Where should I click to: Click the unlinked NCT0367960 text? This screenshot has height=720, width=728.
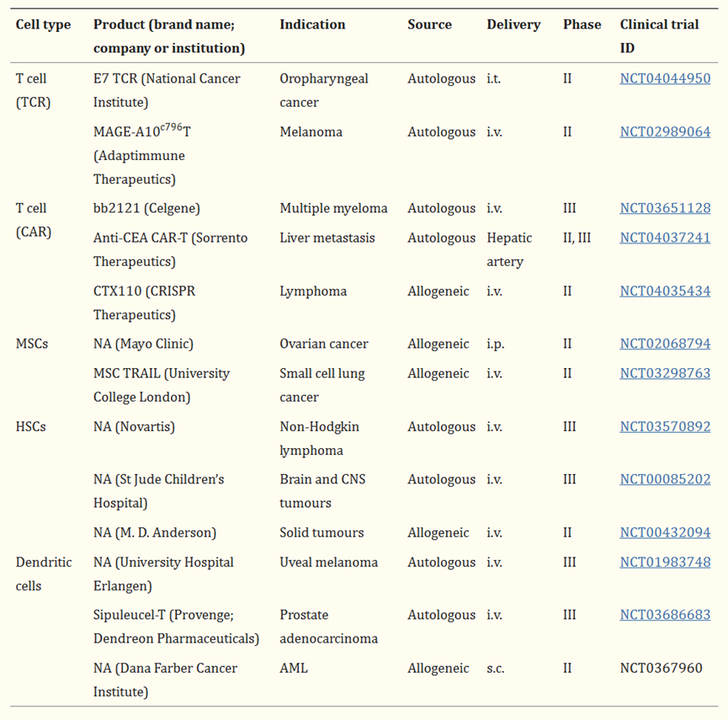pos(661,669)
